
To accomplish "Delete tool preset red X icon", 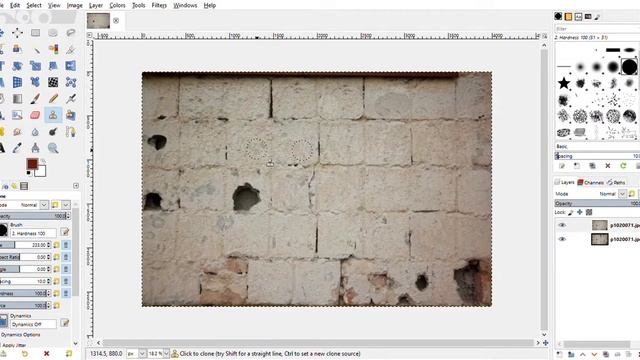I will tap(47, 354).
